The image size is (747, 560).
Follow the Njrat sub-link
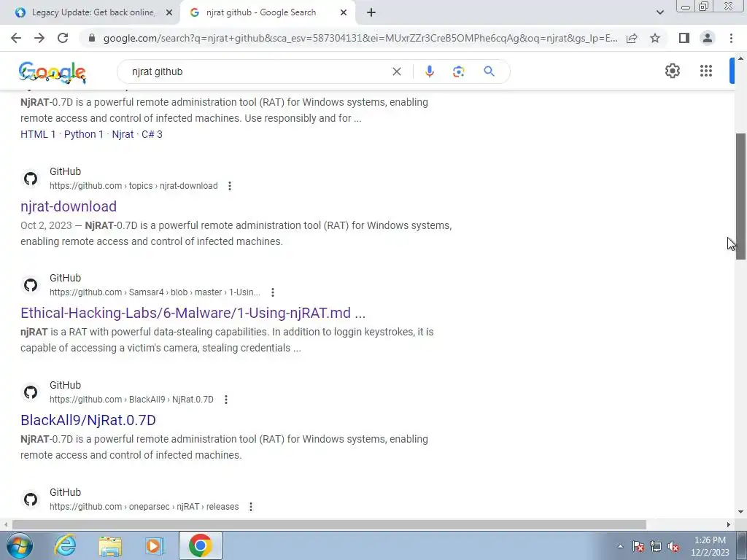coord(123,134)
